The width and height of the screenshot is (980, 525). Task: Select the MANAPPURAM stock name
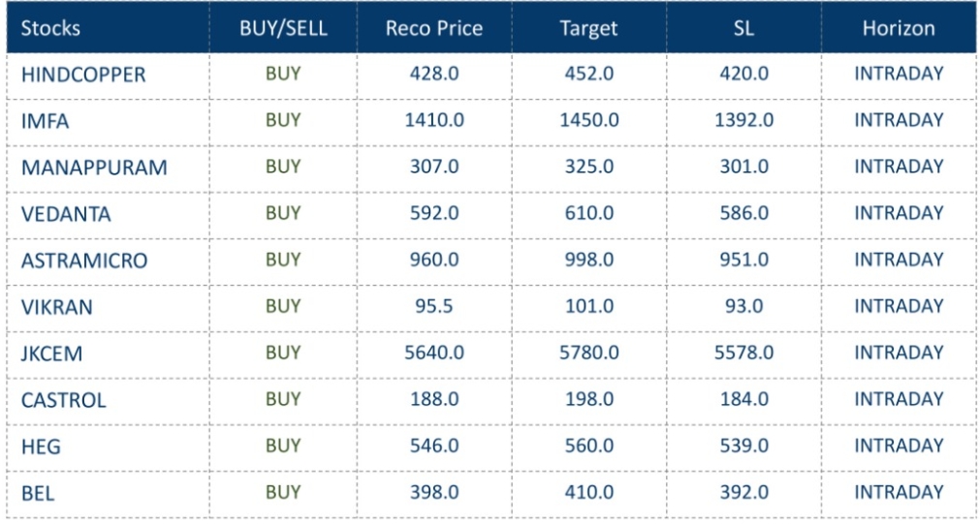(94, 168)
